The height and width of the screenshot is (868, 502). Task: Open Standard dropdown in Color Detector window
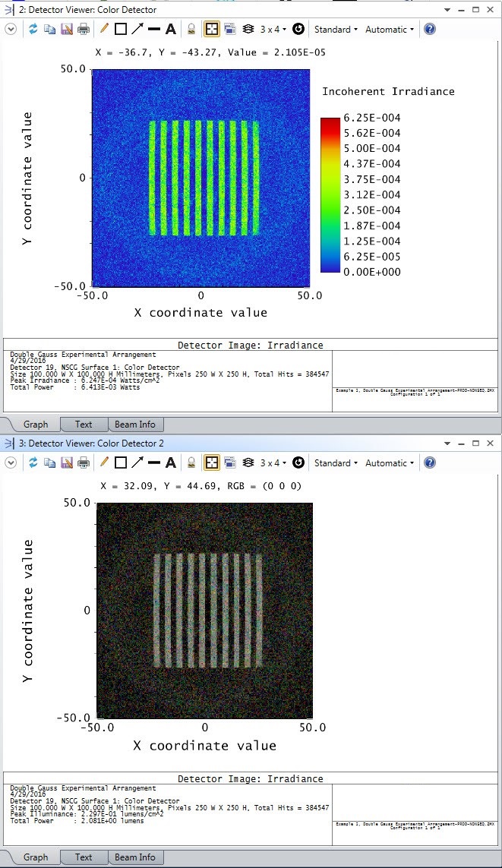[x=336, y=30]
